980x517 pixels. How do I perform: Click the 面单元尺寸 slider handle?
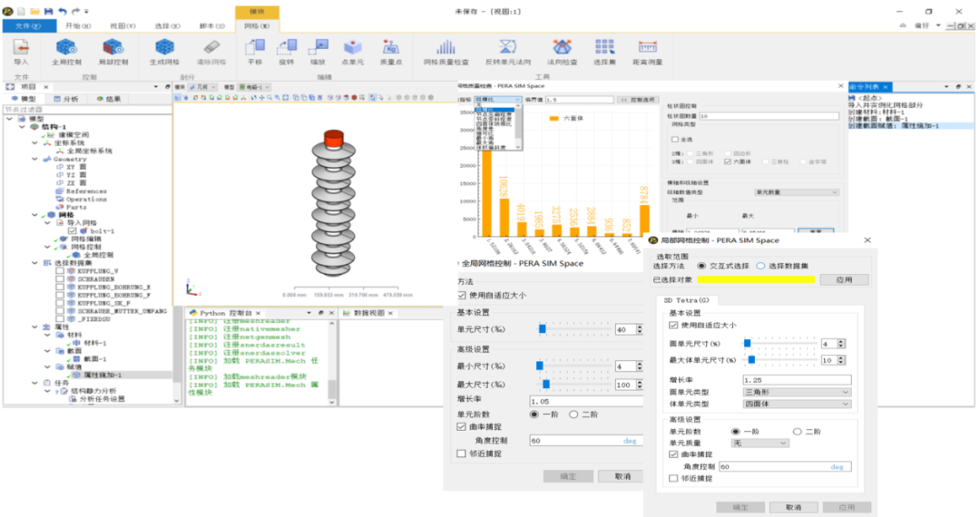747,344
